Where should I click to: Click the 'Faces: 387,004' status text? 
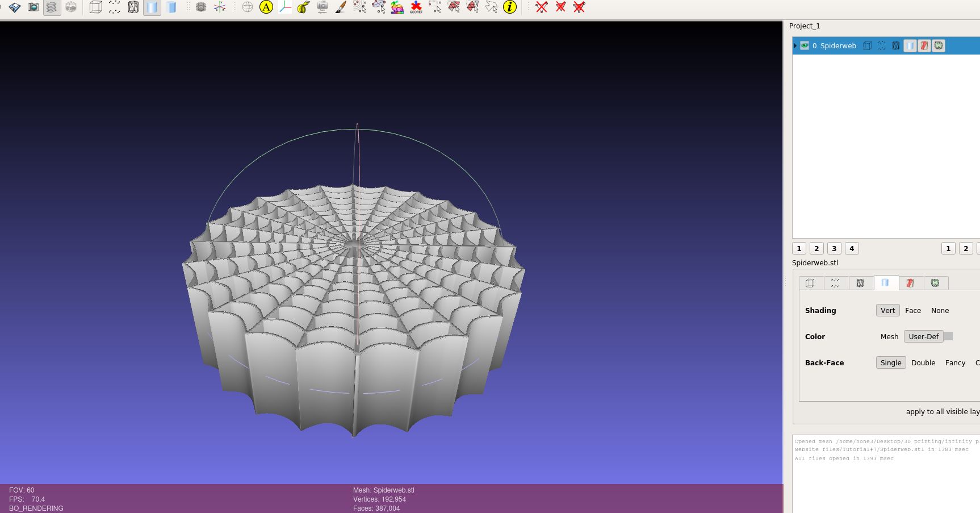[x=376, y=508]
